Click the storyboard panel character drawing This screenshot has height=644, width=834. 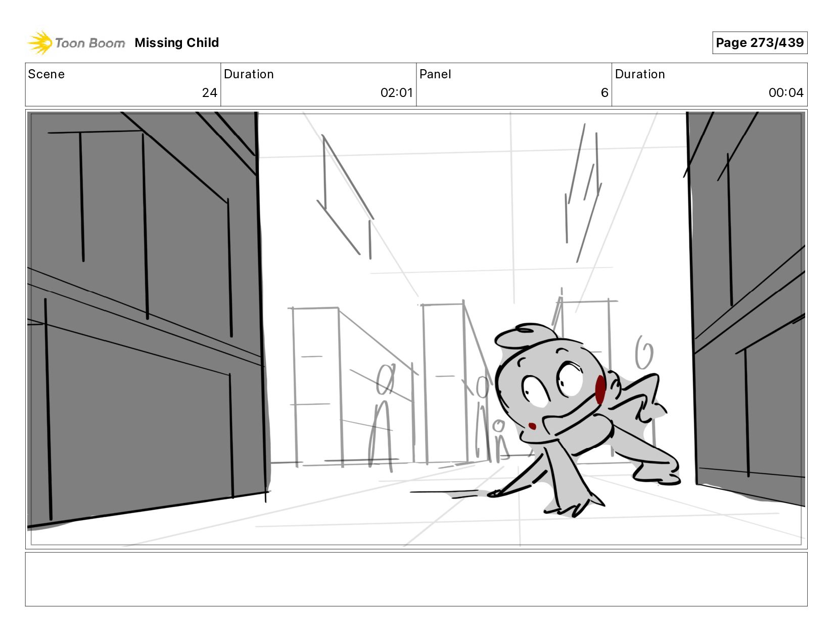(x=581, y=419)
